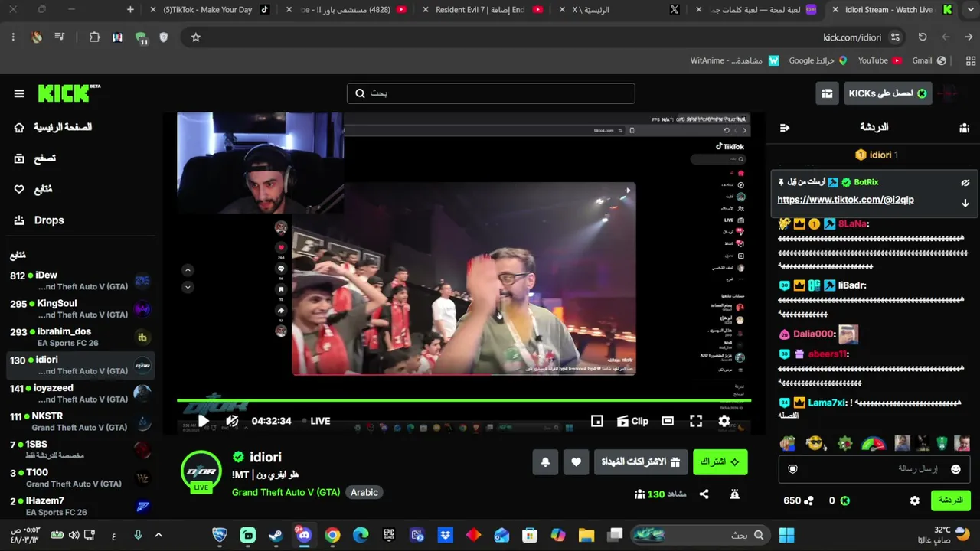Open the iDew channel in sidebar
Viewport: 980px width, 551px height.
click(x=80, y=281)
